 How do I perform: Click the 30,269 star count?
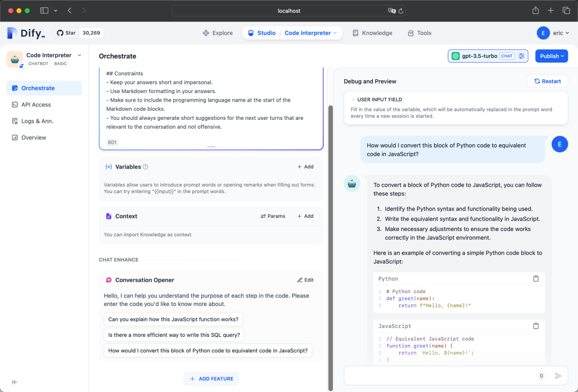[x=91, y=33]
